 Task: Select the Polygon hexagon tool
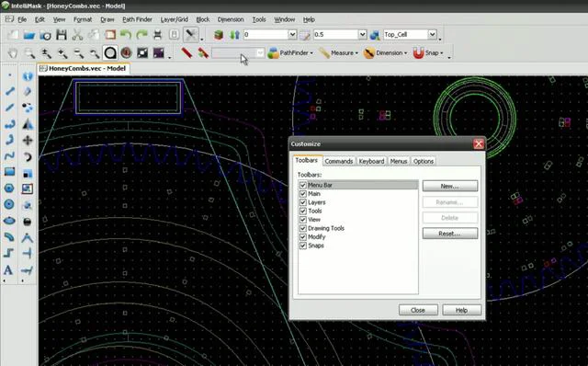point(9,189)
